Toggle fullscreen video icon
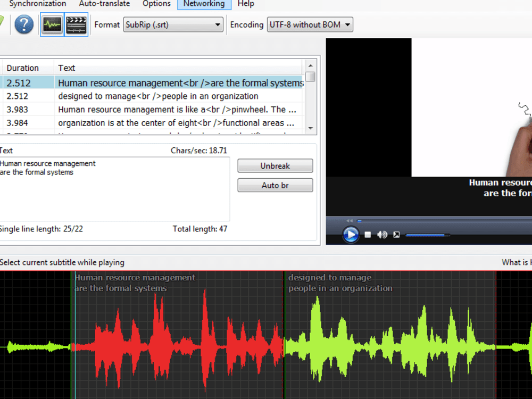The height and width of the screenshot is (399, 532). pyautogui.click(x=396, y=235)
